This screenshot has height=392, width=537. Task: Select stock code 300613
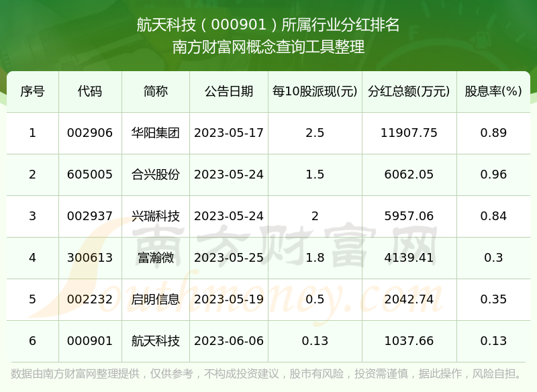click(x=90, y=258)
